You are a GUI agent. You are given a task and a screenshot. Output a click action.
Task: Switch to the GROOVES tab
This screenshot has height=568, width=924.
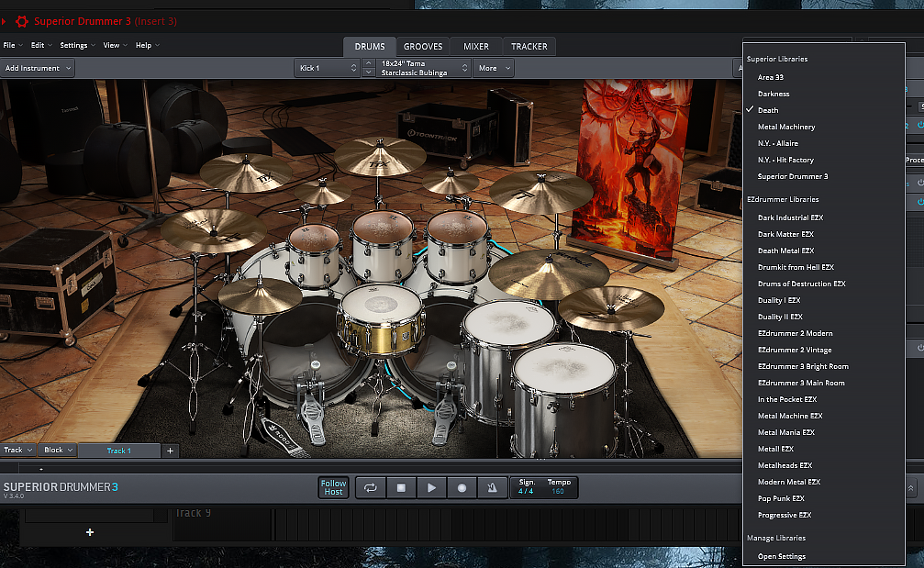(x=423, y=47)
